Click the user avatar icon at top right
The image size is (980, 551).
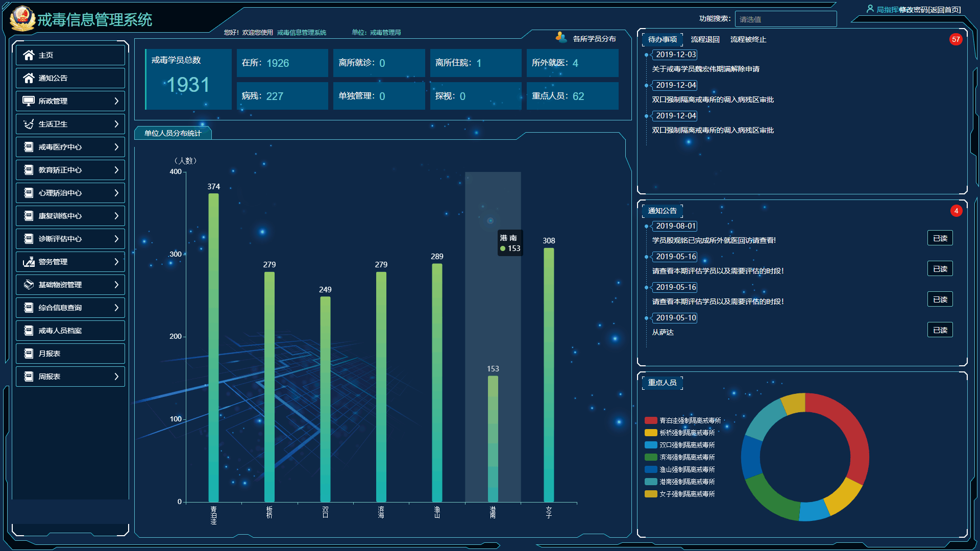[870, 9]
